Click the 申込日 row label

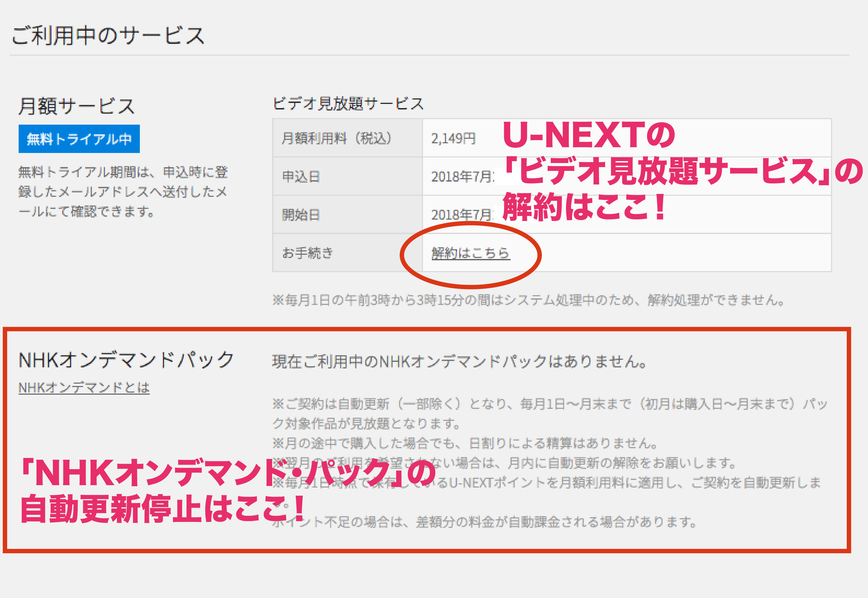[301, 177]
